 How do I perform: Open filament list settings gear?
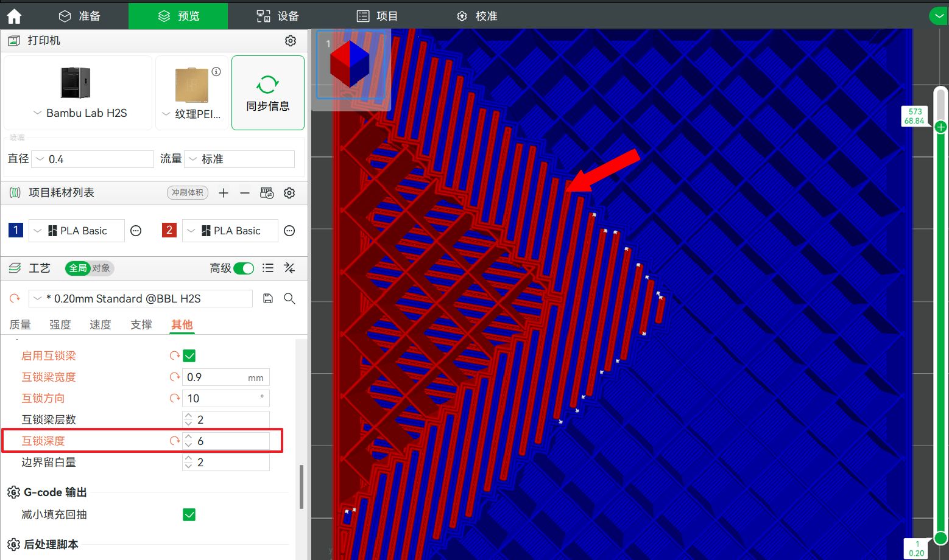click(x=289, y=193)
